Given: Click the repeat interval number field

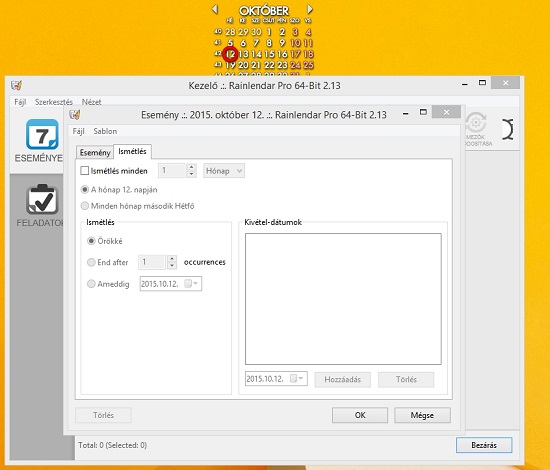Looking at the screenshot, I should (x=172, y=171).
